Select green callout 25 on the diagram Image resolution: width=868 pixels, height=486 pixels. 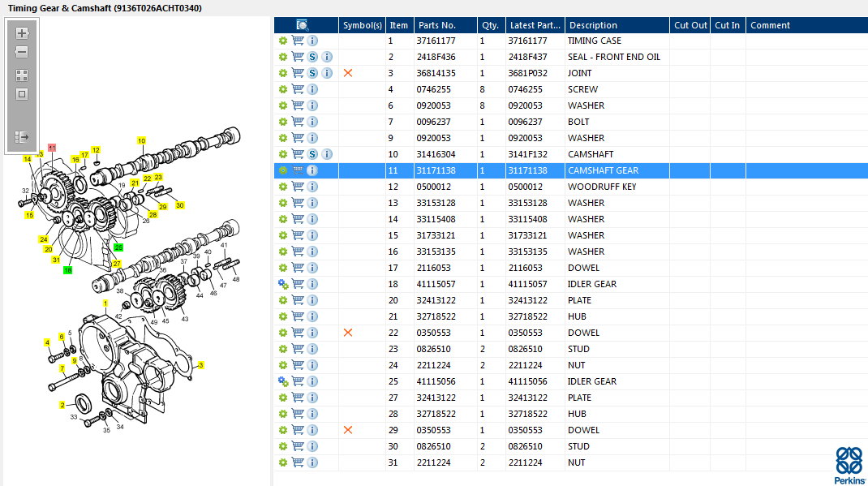(x=118, y=247)
